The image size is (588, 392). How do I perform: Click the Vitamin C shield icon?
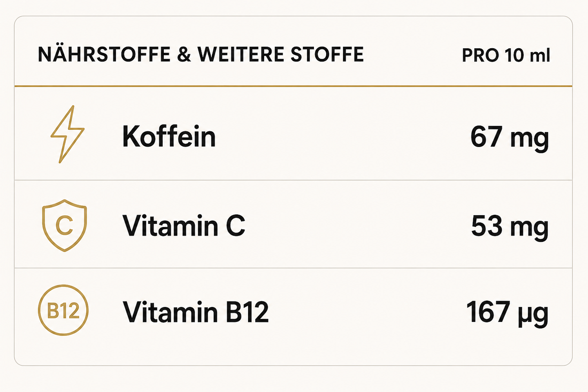tap(64, 225)
